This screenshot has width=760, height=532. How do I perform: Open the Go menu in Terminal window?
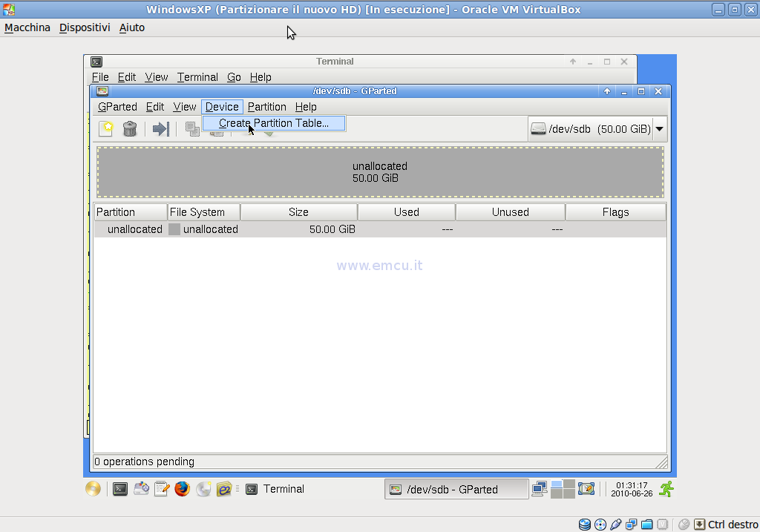click(x=234, y=77)
